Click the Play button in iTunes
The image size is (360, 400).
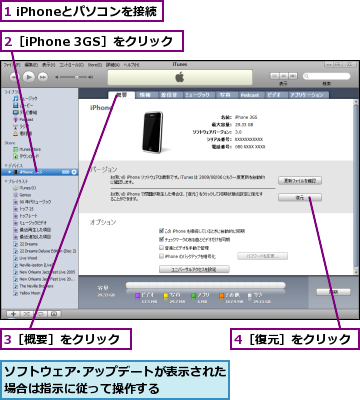[x=29, y=77]
